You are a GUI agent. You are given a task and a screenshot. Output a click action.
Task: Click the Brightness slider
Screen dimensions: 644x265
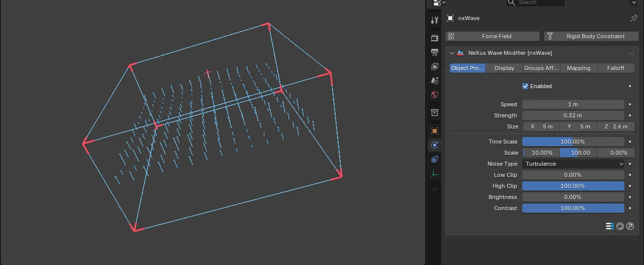[573, 197]
